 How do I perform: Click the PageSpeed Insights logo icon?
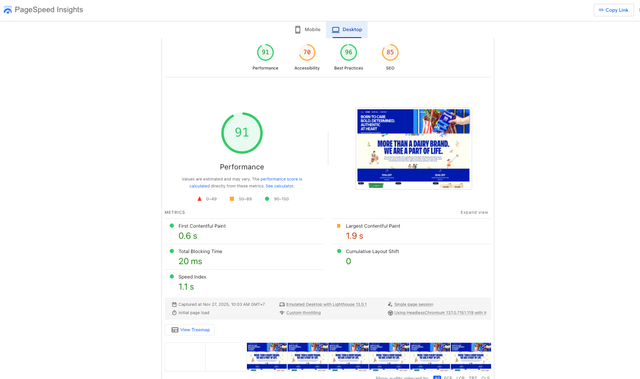pos(7,10)
